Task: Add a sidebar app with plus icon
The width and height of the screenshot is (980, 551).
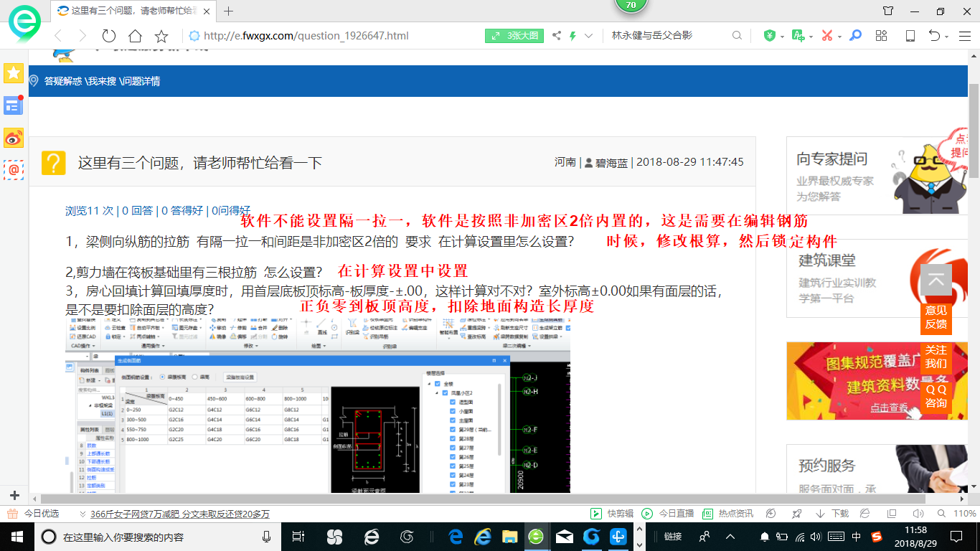Action: point(14,496)
